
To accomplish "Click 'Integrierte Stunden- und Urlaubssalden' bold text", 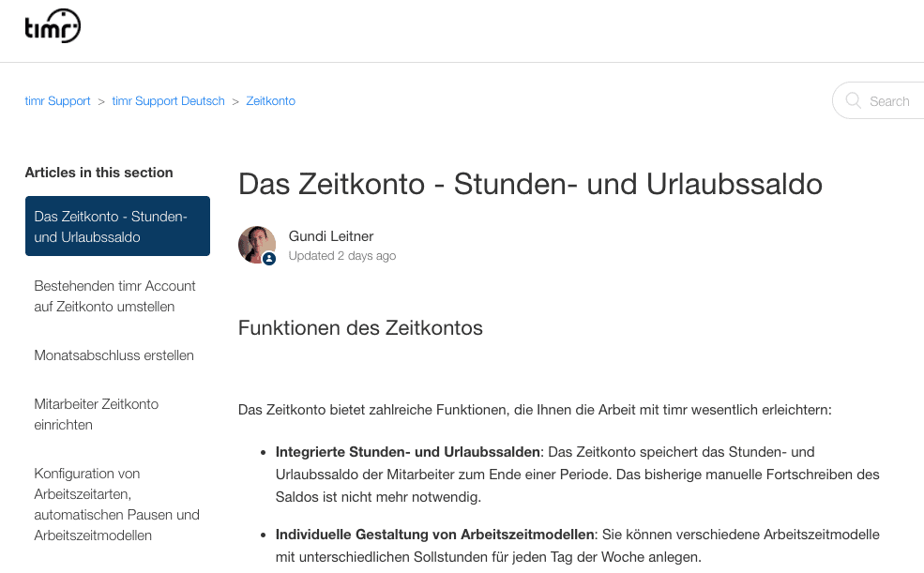I will tap(408, 452).
